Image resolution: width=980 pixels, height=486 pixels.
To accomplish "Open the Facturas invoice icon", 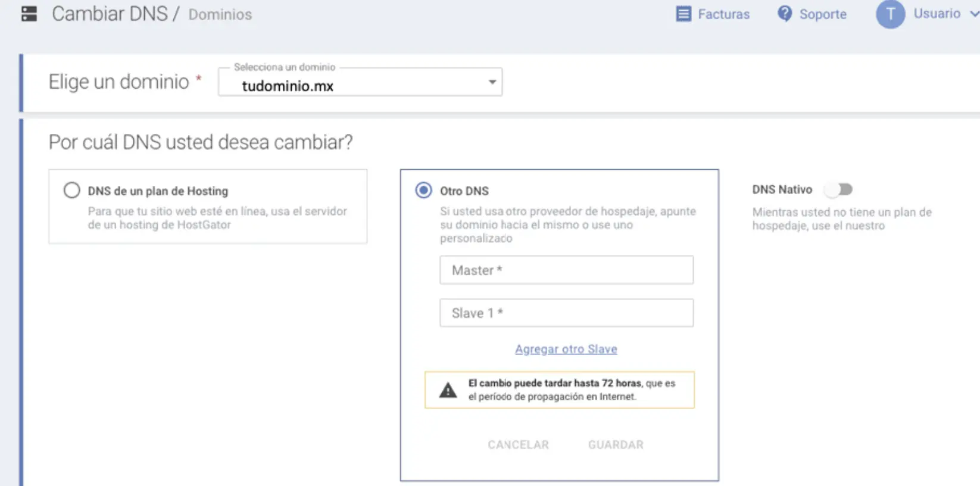I will pos(683,14).
